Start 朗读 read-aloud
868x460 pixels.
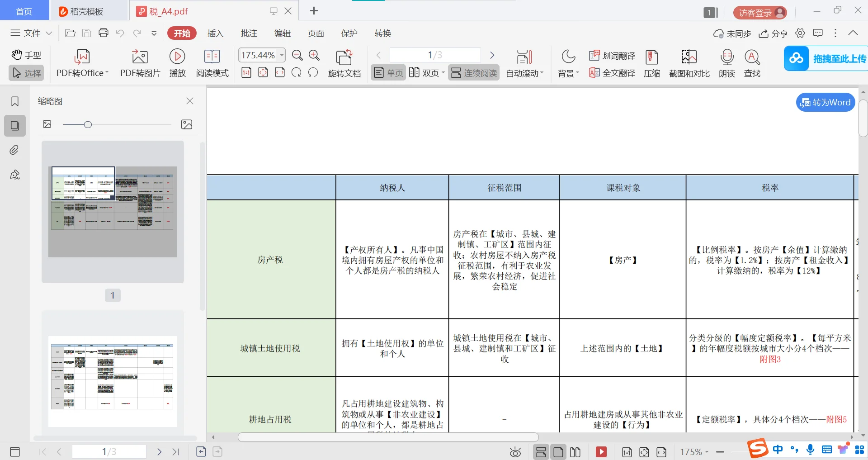(x=726, y=63)
